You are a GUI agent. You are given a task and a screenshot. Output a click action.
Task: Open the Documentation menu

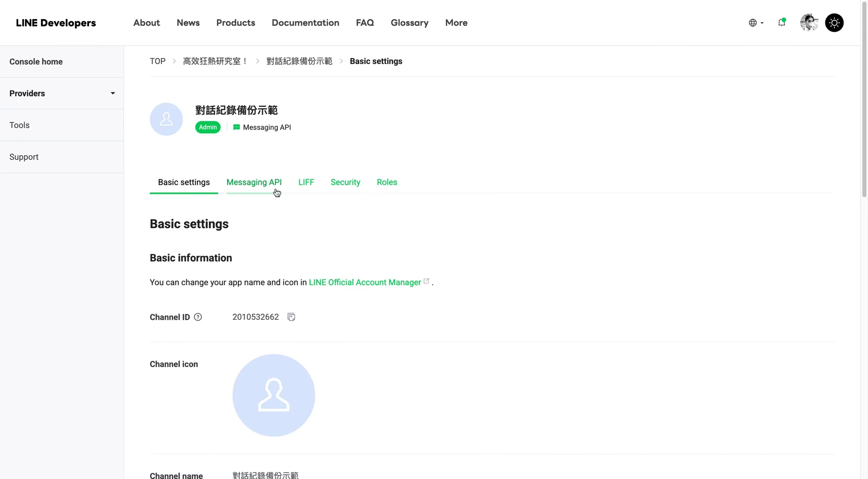(x=305, y=23)
